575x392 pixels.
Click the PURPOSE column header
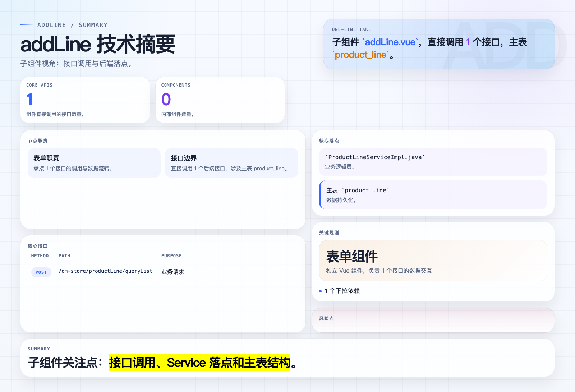pos(171,256)
